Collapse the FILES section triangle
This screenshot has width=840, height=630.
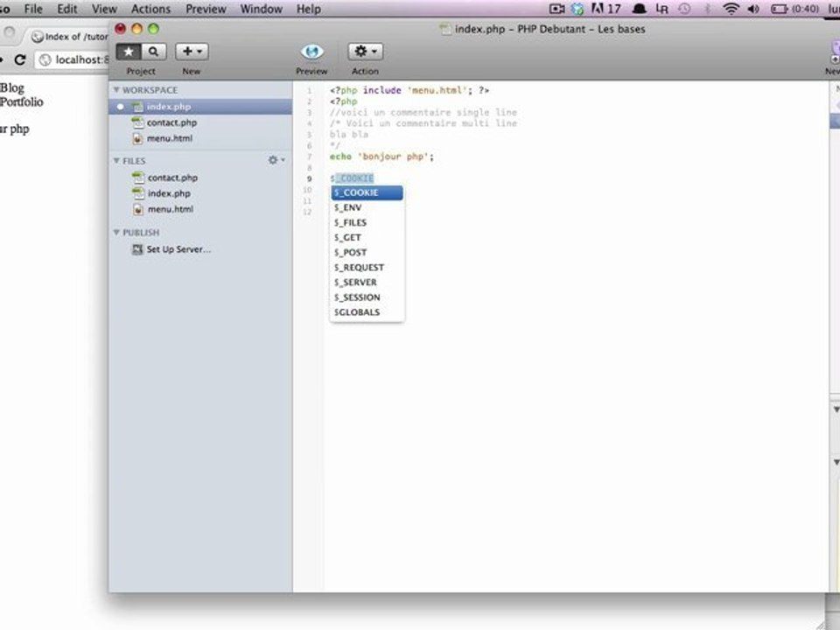coord(116,161)
